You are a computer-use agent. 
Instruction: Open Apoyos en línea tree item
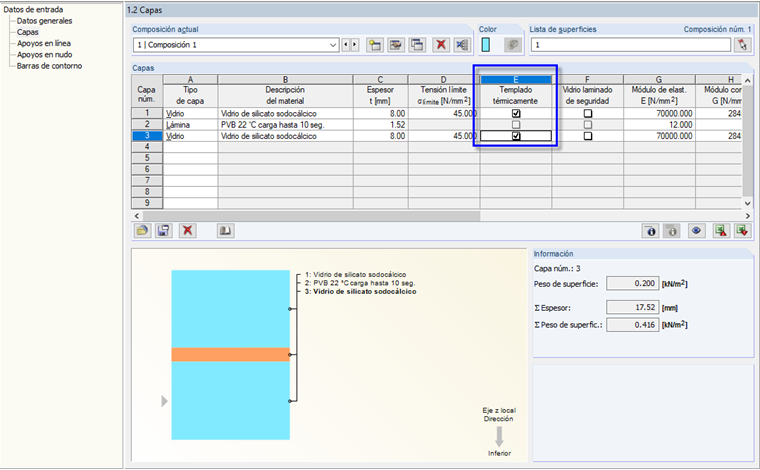click(44, 43)
